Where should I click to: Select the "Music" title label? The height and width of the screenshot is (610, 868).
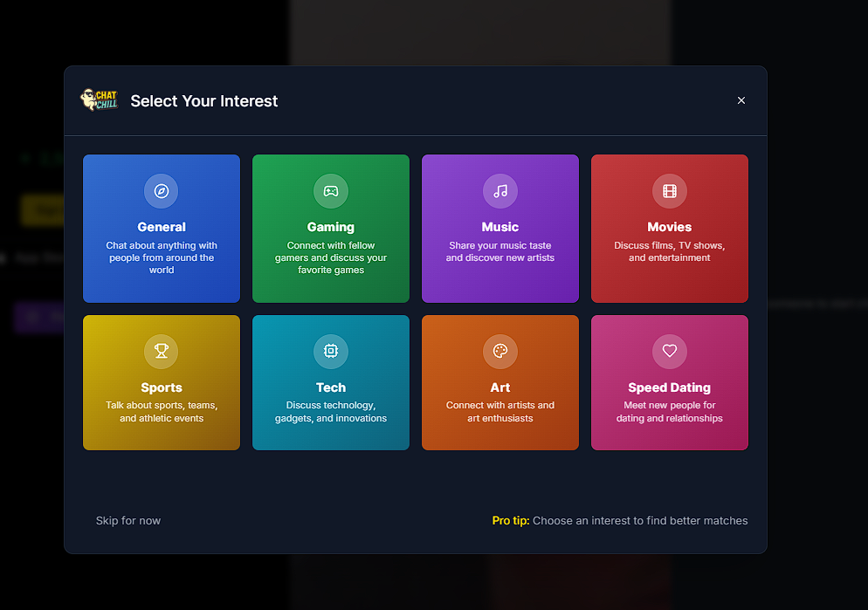(500, 227)
